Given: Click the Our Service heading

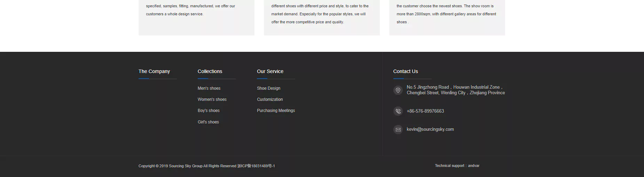Looking at the screenshot, I should 270,71.
